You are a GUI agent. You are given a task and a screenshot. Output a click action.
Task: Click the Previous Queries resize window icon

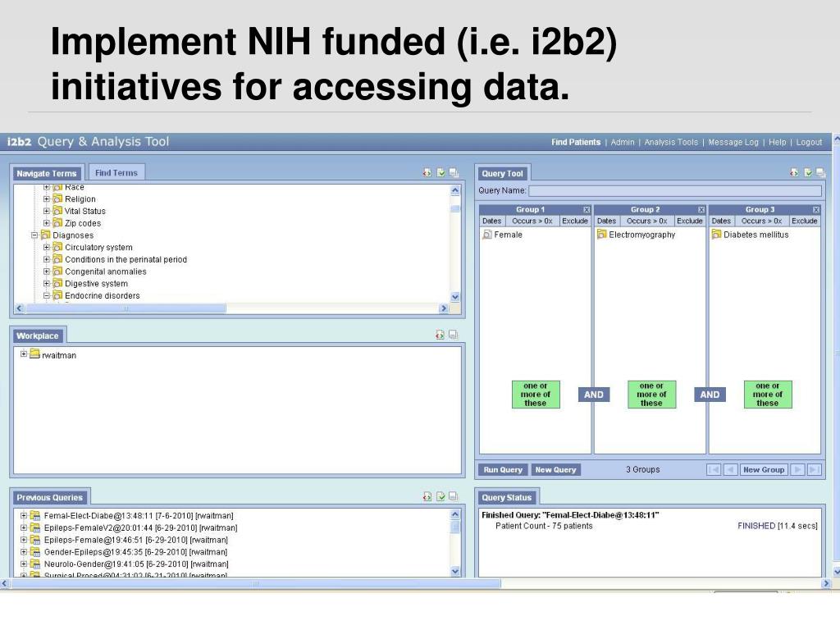tap(454, 496)
